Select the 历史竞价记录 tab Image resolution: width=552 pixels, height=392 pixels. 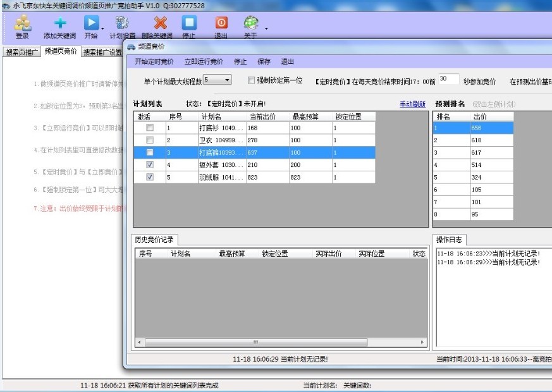click(x=154, y=240)
